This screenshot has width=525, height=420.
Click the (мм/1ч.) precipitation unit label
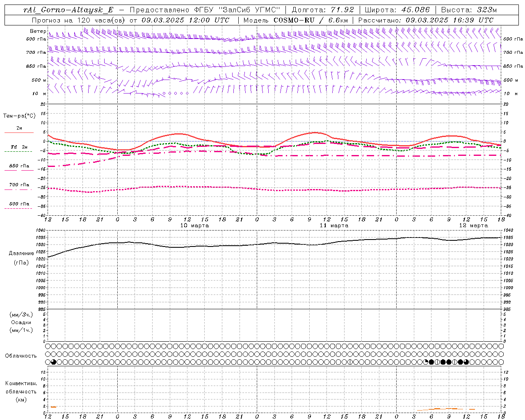coord(21,330)
